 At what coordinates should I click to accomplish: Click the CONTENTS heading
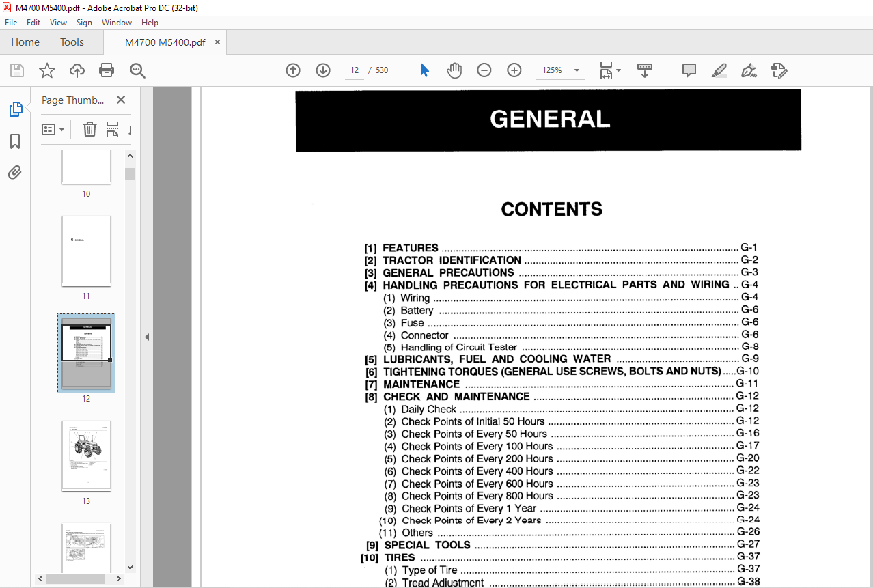point(552,209)
